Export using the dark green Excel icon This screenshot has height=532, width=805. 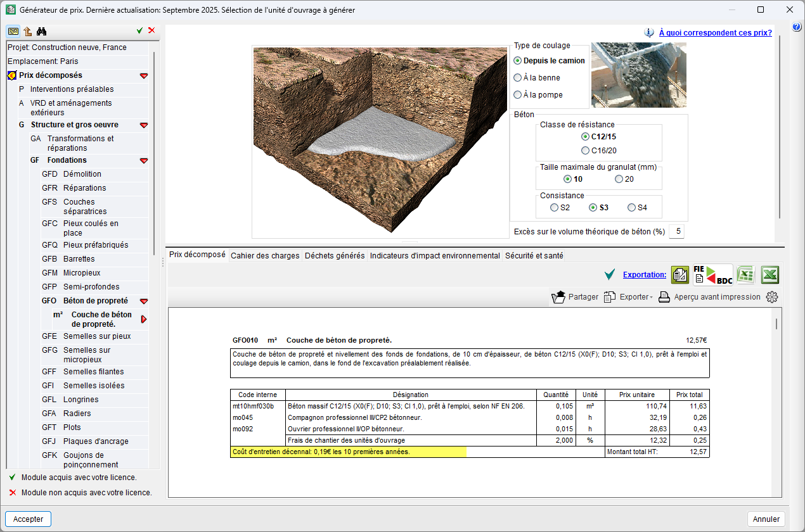tap(770, 275)
